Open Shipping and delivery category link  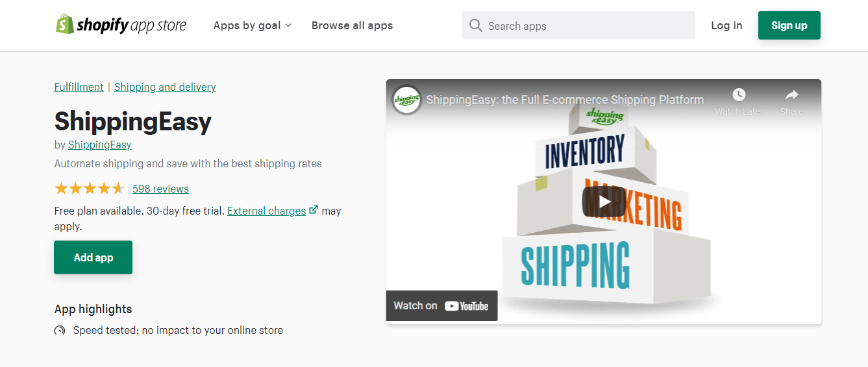click(165, 87)
